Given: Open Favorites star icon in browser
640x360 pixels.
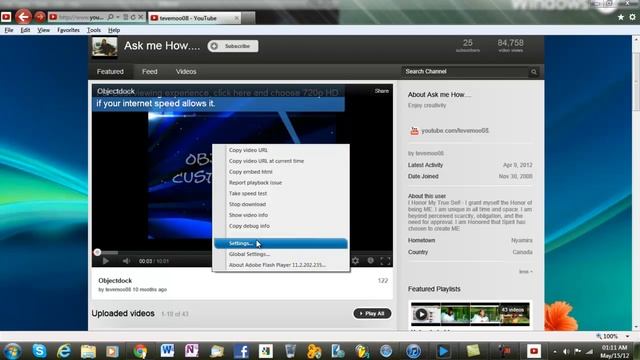Looking at the screenshot, I should 620,17.
